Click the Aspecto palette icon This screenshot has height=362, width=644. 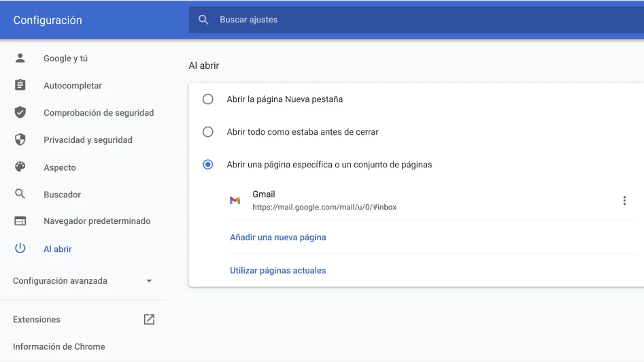click(x=20, y=167)
